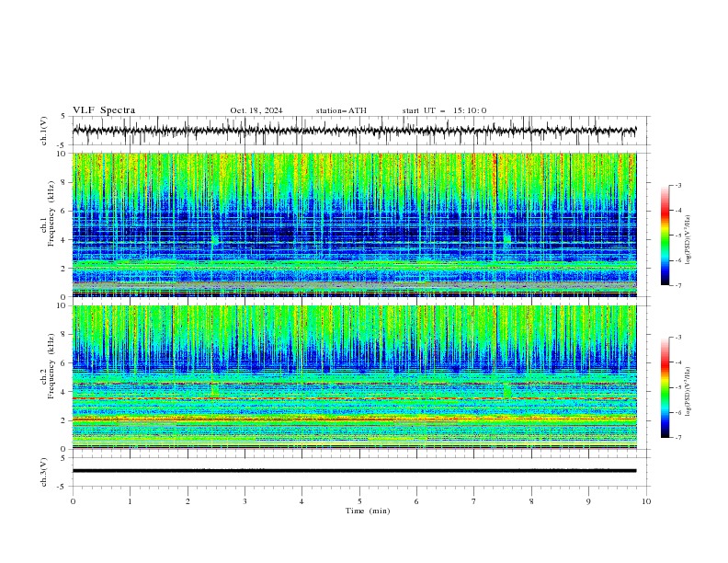Click the "-7" tick on the ch.2 colorbar

tap(678, 438)
